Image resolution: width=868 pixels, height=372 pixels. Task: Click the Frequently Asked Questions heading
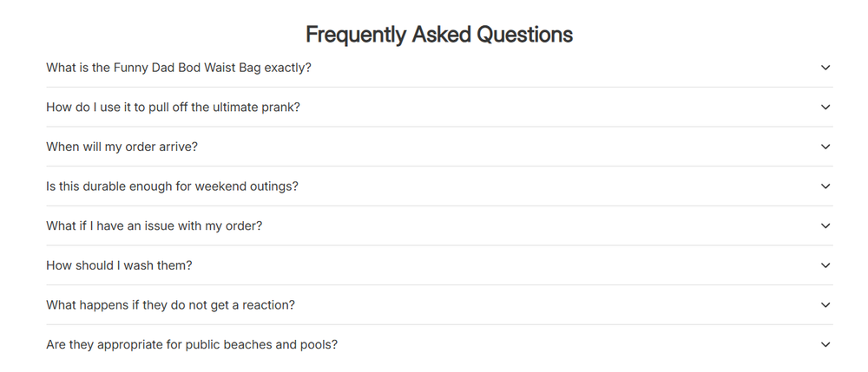pyautogui.click(x=439, y=35)
